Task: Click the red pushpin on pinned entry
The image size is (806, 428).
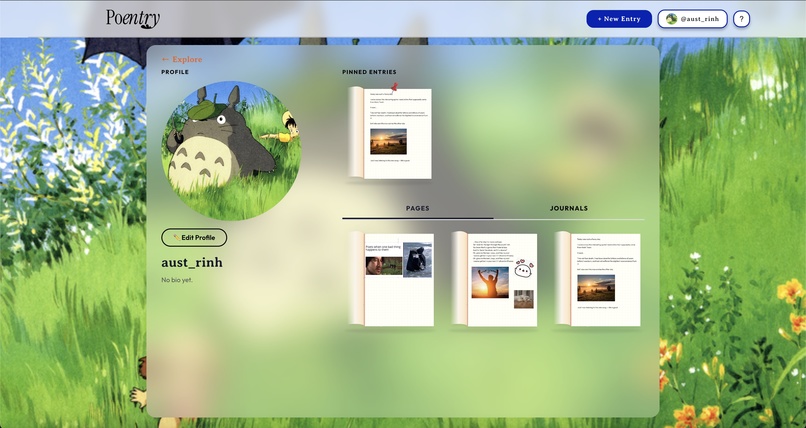Action: 394,87
